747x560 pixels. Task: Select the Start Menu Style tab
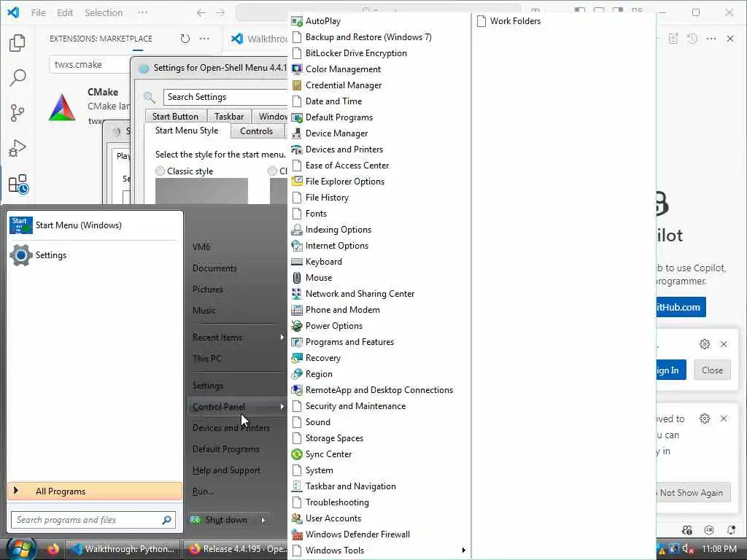click(187, 131)
